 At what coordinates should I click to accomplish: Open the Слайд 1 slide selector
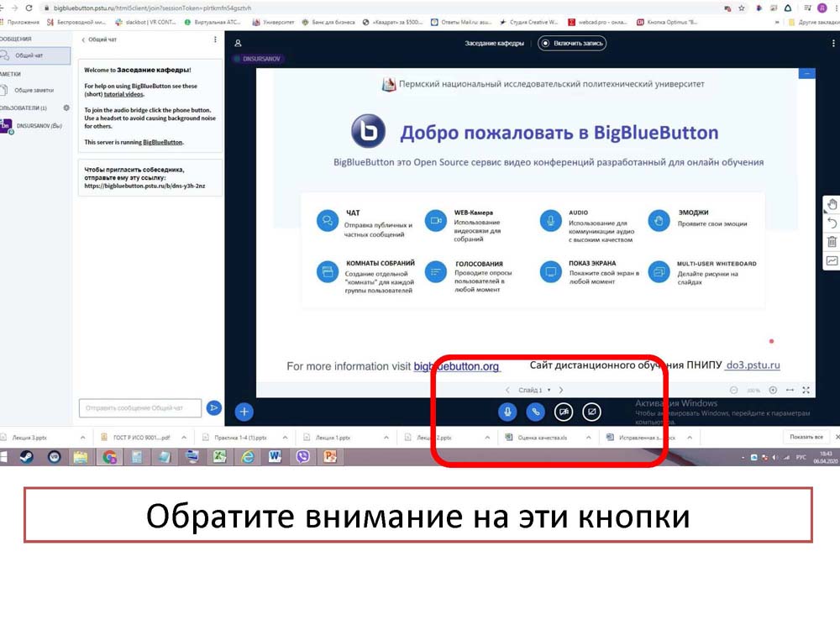534,390
